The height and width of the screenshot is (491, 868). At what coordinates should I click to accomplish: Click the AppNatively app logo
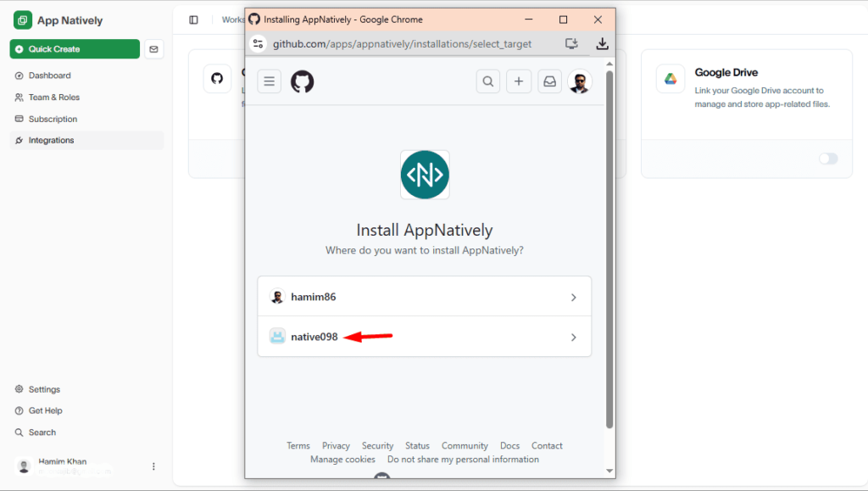[425, 175]
